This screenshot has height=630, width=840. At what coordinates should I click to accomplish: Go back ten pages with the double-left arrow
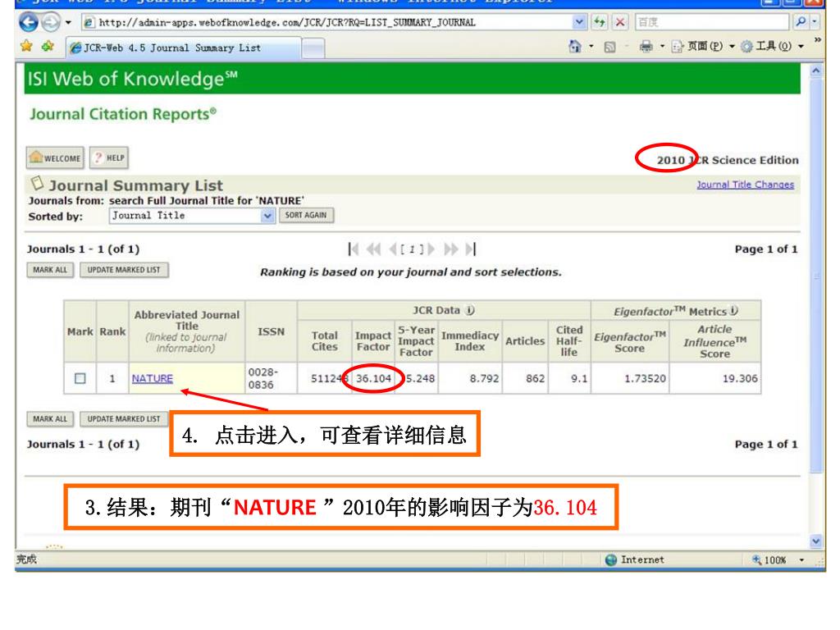point(373,249)
